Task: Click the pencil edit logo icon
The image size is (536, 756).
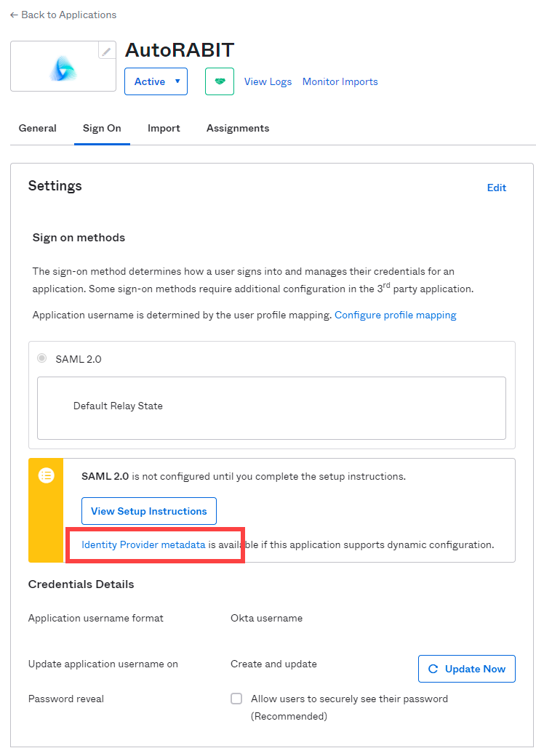Action: tap(107, 51)
